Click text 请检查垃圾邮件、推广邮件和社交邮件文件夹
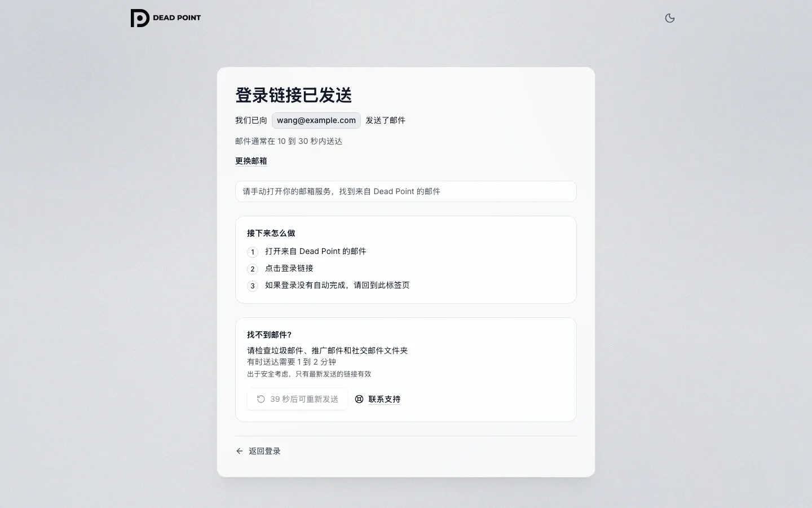Screen dimensions: 812x508 click(x=327, y=351)
